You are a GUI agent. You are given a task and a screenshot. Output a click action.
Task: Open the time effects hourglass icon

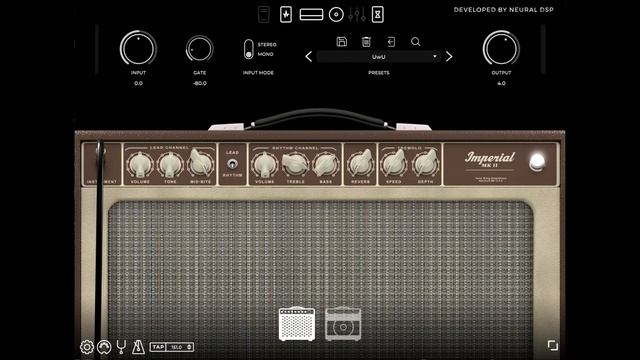click(378, 15)
